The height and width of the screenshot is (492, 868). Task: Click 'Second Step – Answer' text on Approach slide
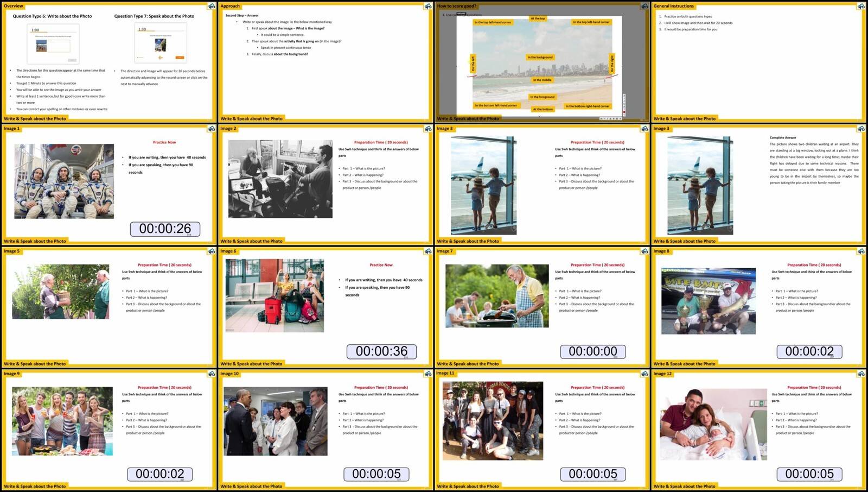click(242, 15)
